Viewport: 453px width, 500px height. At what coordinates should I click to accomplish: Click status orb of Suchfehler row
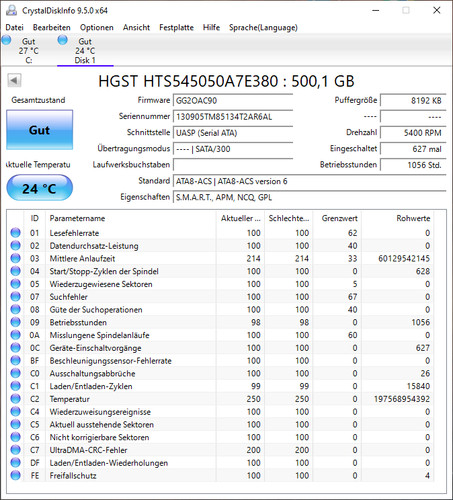click(x=15, y=297)
